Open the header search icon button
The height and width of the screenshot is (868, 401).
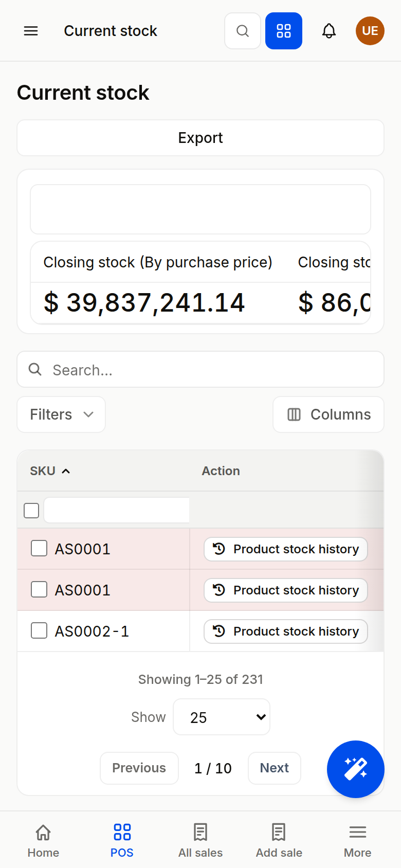pyautogui.click(x=243, y=31)
